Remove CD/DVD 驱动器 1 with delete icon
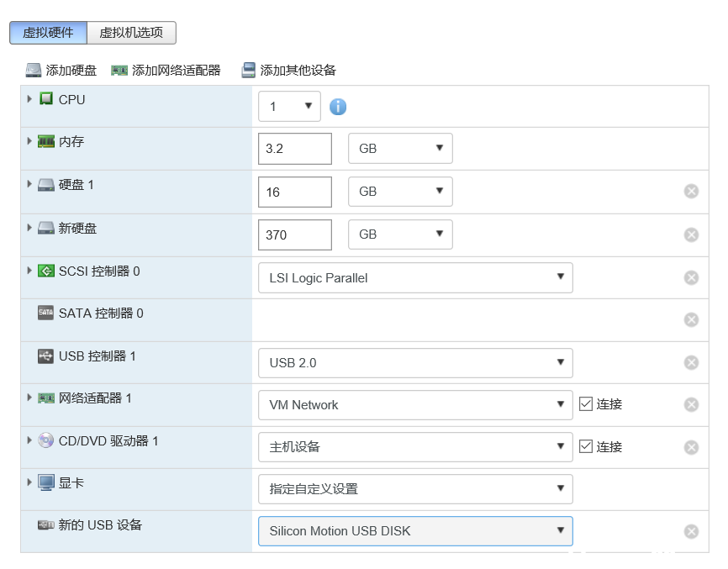This screenshot has height=569, width=728. tap(691, 447)
